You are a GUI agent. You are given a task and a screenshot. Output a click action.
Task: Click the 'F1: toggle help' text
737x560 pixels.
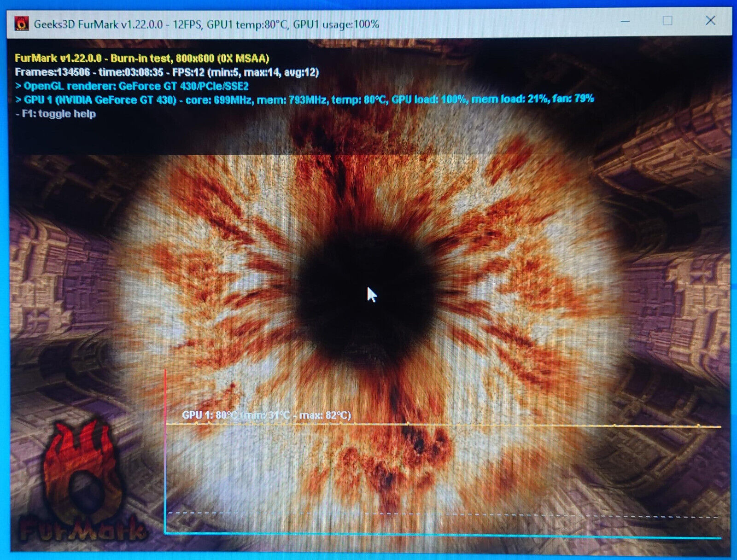[55, 113]
